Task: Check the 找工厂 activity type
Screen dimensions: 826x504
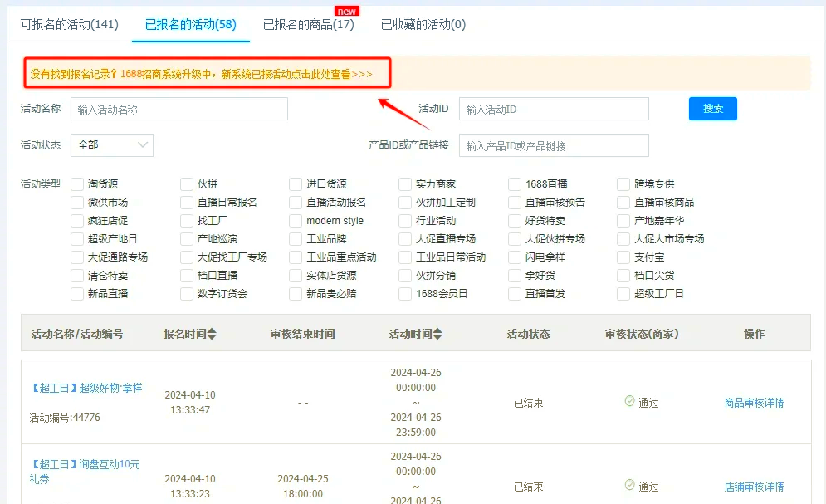Action: tap(185, 220)
